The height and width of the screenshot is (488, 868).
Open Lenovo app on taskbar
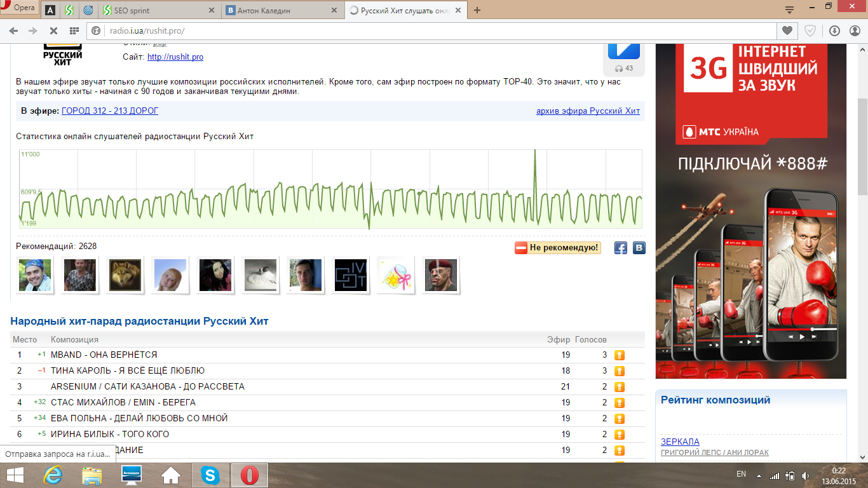click(x=132, y=475)
